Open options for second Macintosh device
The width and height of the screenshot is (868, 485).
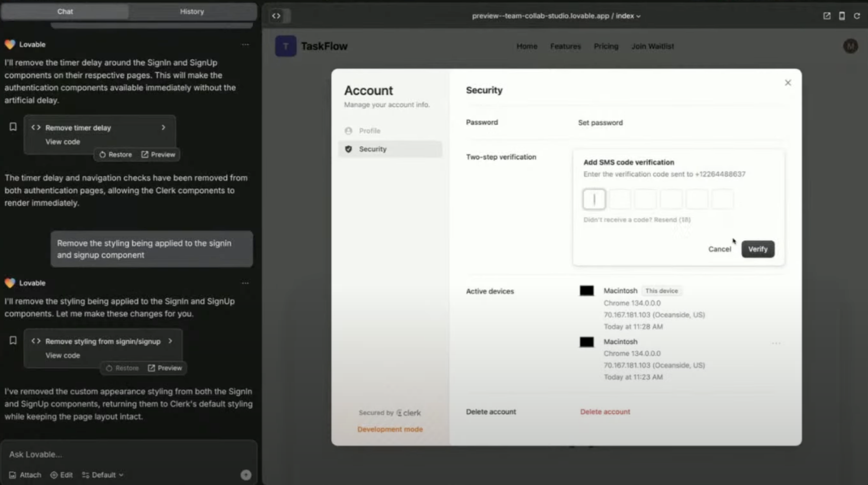coord(776,343)
